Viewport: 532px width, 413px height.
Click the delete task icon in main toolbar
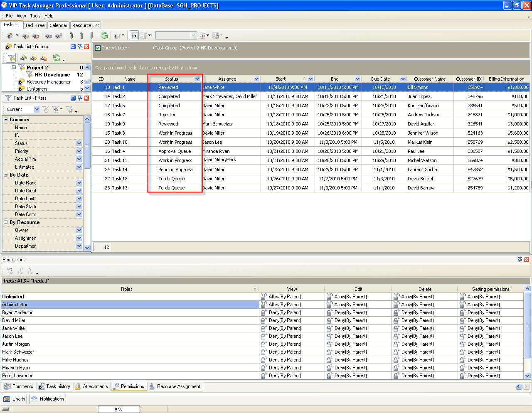[x=36, y=36]
